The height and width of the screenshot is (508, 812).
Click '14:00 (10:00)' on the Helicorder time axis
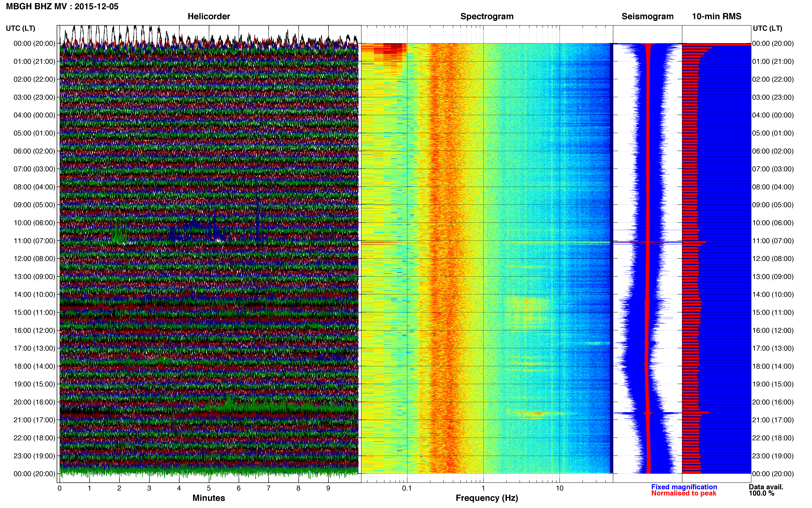(34, 295)
